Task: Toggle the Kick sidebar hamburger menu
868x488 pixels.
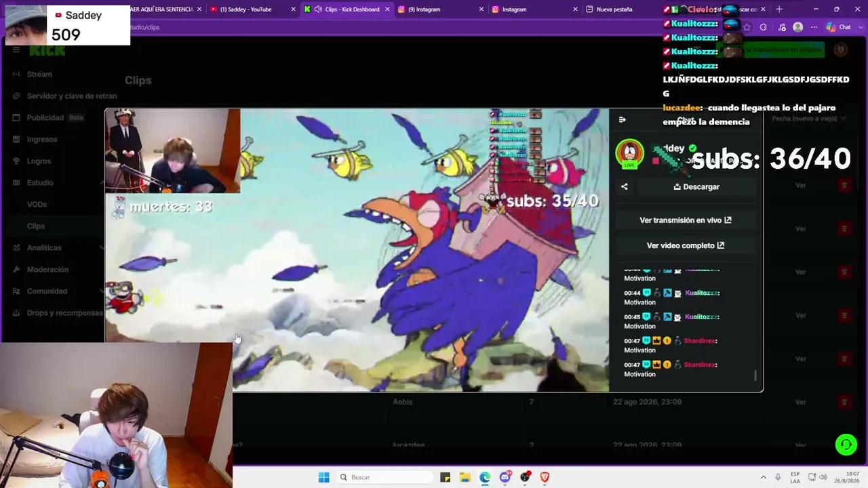Action: [x=16, y=49]
